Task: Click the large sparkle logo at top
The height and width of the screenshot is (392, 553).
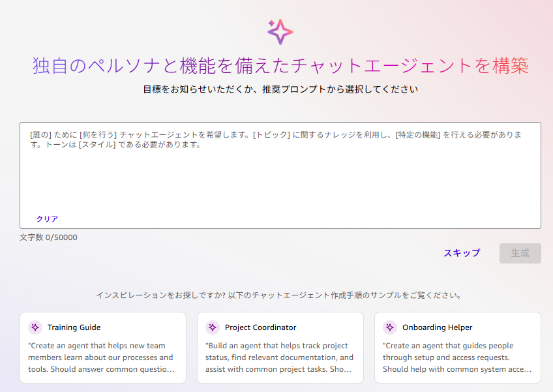Action: (x=280, y=32)
